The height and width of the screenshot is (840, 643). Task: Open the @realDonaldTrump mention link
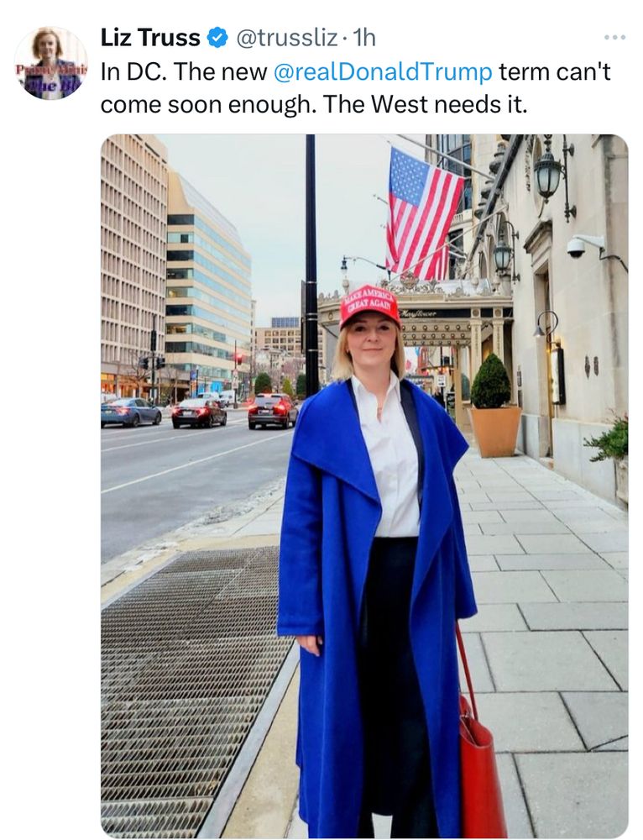[x=383, y=71]
